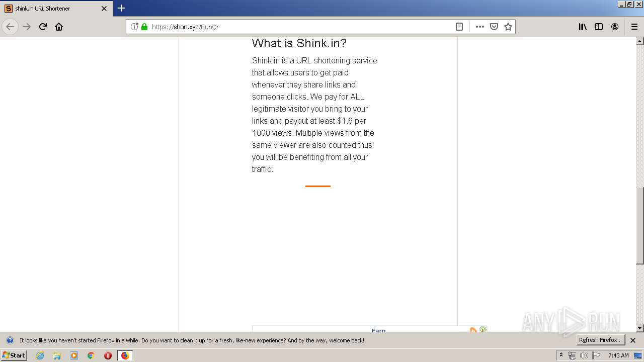Open Windows Media Player from the taskbar

pos(74,355)
